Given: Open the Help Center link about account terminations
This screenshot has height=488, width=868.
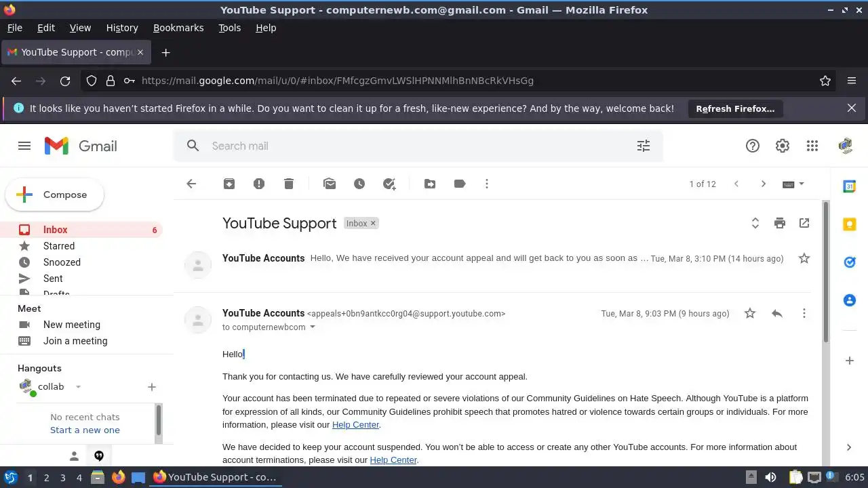Looking at the screenshot, I should pyautogui.click(x=393, y=460).
